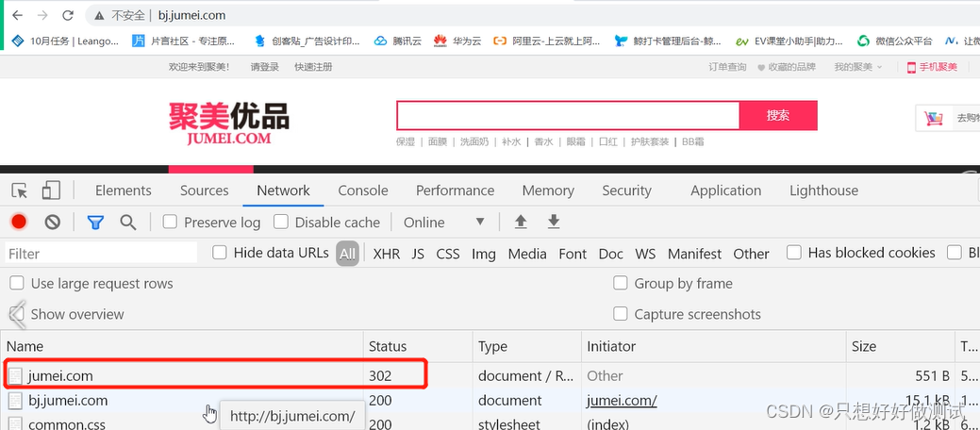Clear the network log icon

(x=53, y=222)
